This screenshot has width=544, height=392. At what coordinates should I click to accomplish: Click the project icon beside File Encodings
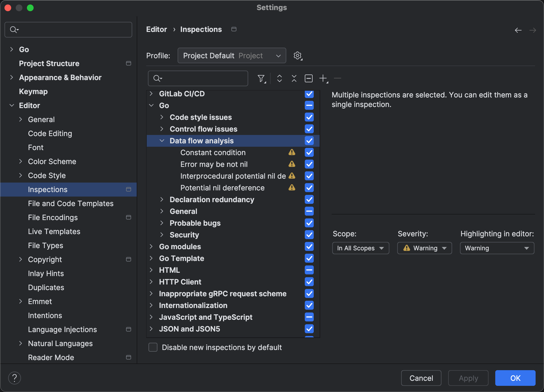pos(129,217)
